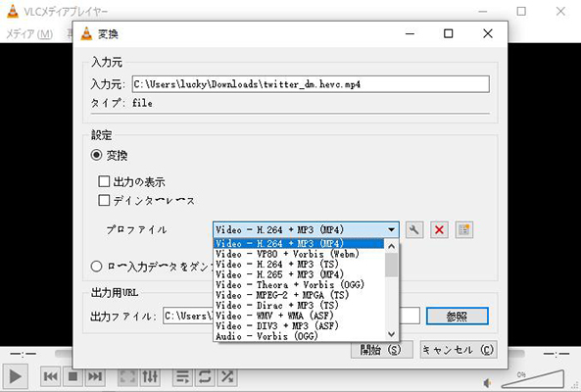Mute audio via speaker icon

coord(488,383)
